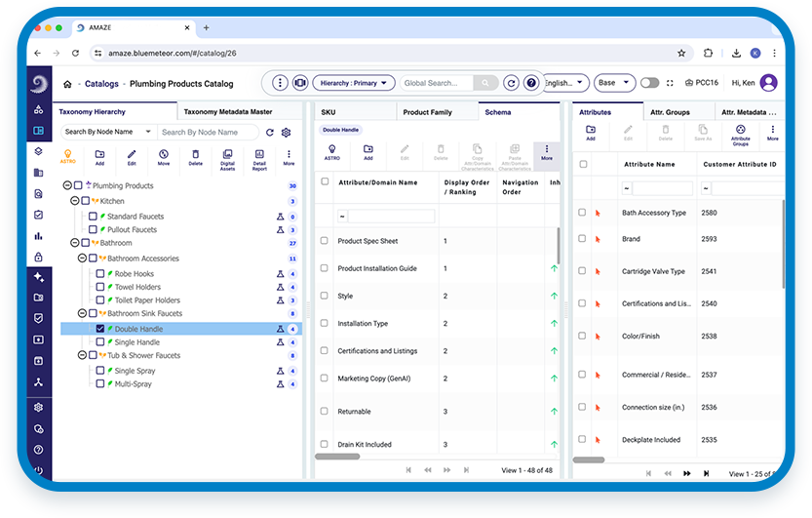Click the home icon in breadcrumb

point(67,84)
